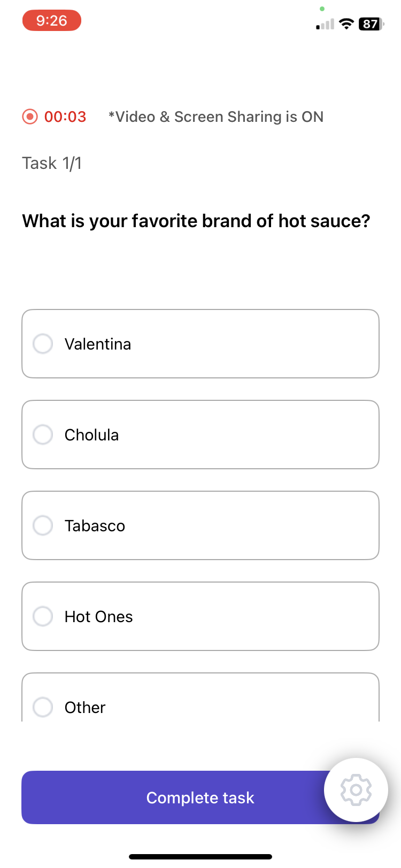Screen dimensions: 401x868
Task: Click the 'Hot Ones' label text
Action: (x=99, y=616)
